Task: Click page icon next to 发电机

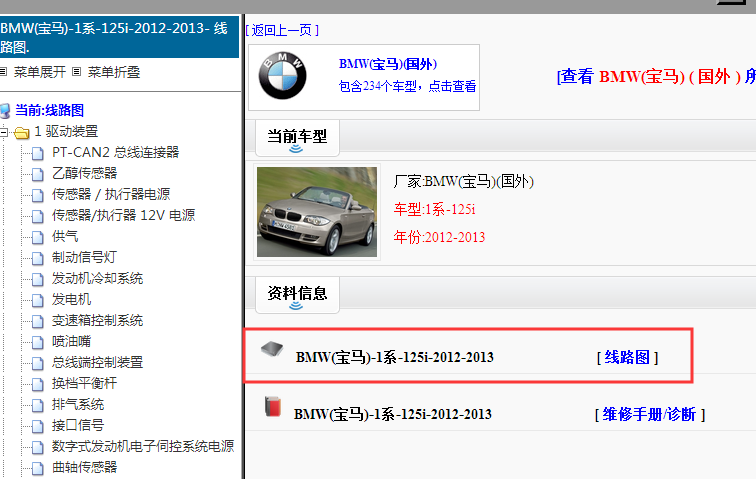Action: [38, 301]
